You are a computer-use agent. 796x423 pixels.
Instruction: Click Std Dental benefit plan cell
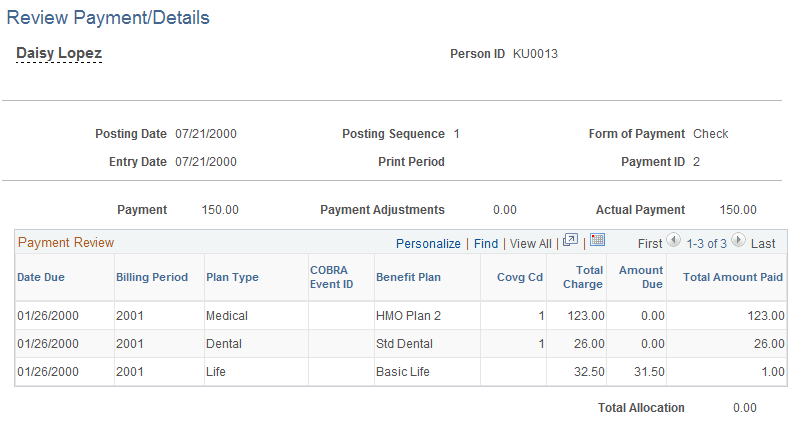pyautogui.click(x=404, y=344)
